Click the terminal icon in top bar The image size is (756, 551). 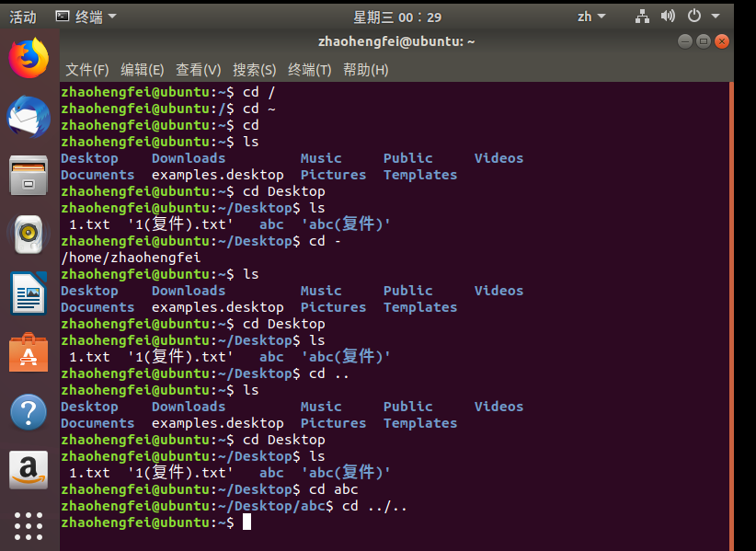(63, 17)
